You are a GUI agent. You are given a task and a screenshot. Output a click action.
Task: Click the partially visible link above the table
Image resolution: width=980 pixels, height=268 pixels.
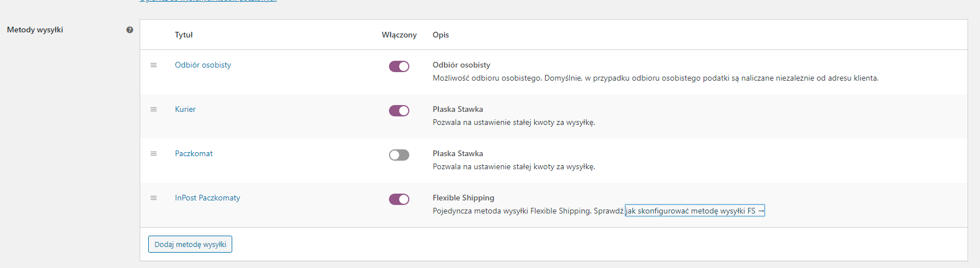[x=208, y=1]
